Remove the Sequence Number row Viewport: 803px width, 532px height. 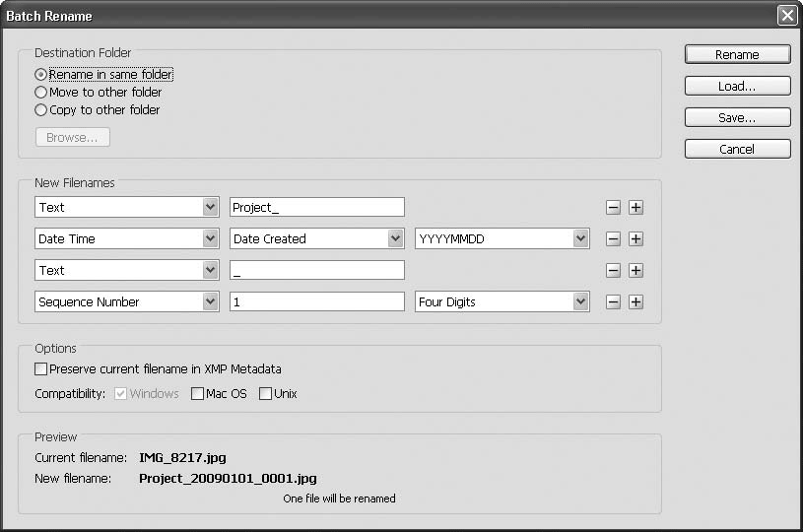pos(613,301)
